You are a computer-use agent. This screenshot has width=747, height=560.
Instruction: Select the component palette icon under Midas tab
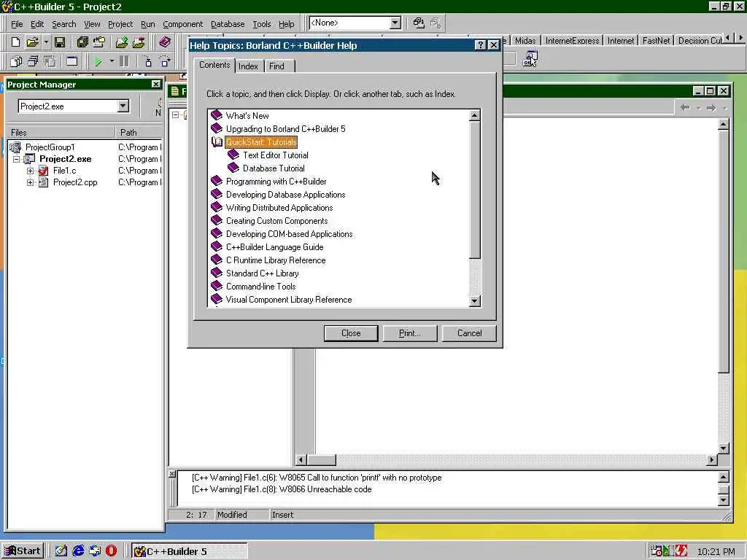[530, 59]
